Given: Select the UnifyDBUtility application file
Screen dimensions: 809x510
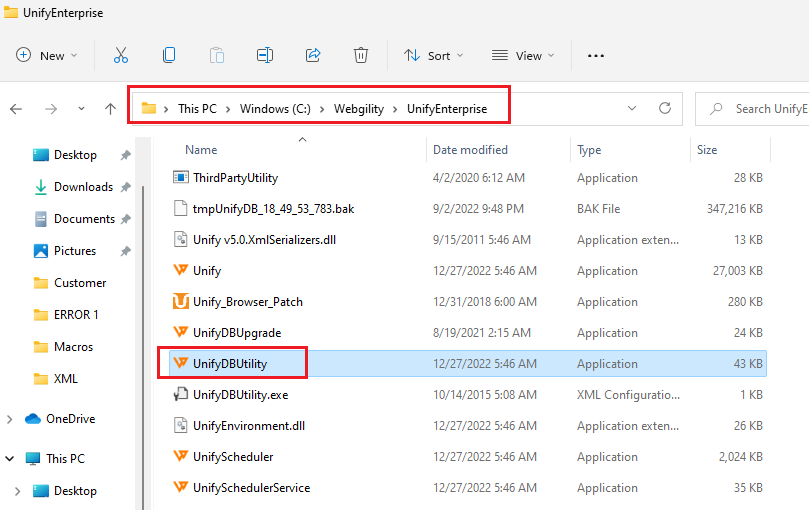Looking at the screenshot, I should click(x=468, y=363).
